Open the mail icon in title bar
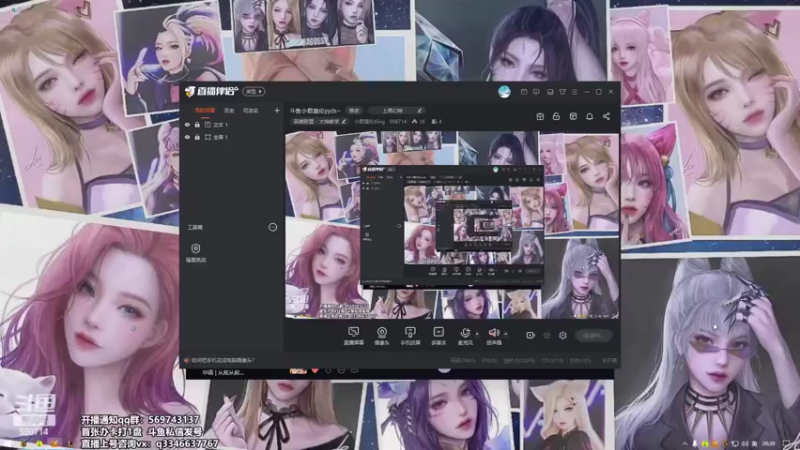 [524, 92]
